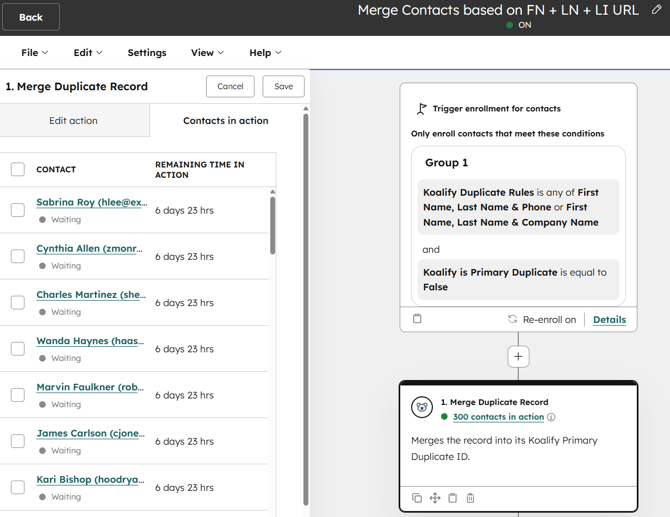The height and width of the screenshot is (517, 670).
Task: Click Waiting status under Cynthia Allen
Action: (60, 266)
